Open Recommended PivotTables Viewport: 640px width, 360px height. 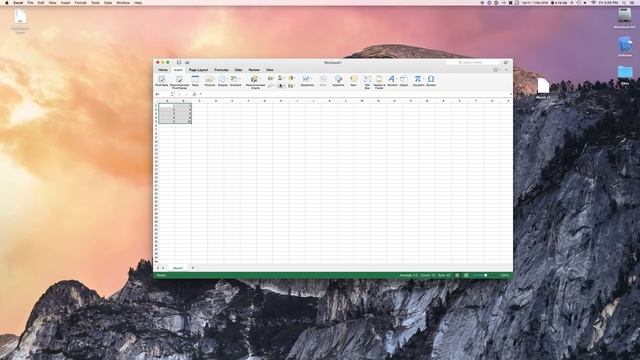click(180, 81)
